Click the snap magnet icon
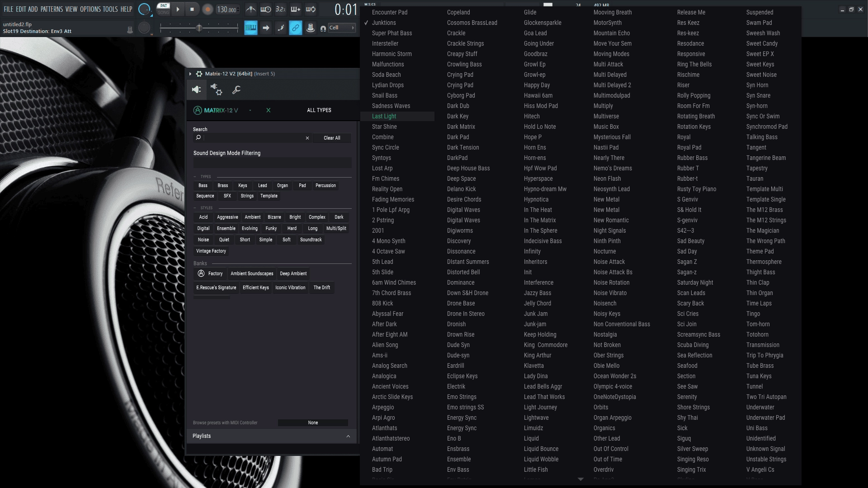The image size is (868, 488). pyautogui.click(x=323, y=28)
